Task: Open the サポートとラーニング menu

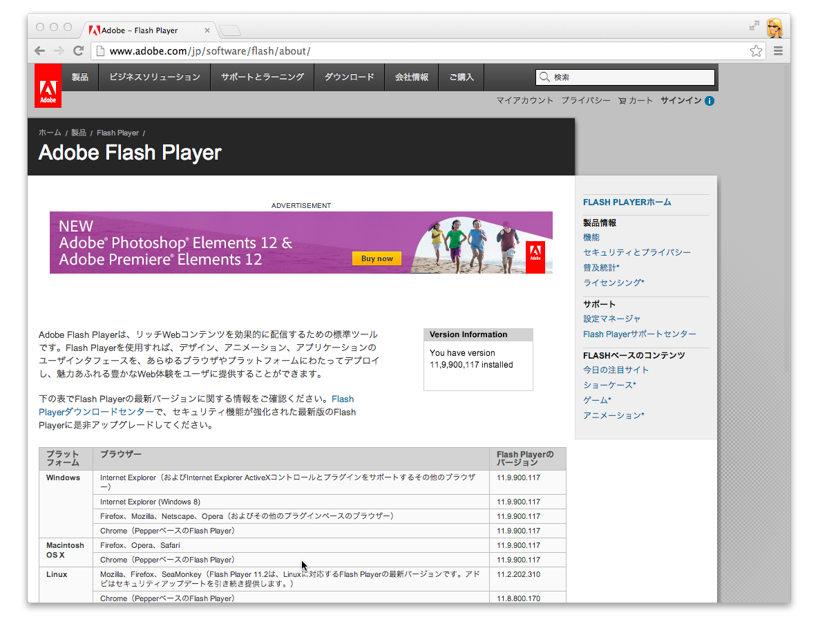Action: (262, 77)
